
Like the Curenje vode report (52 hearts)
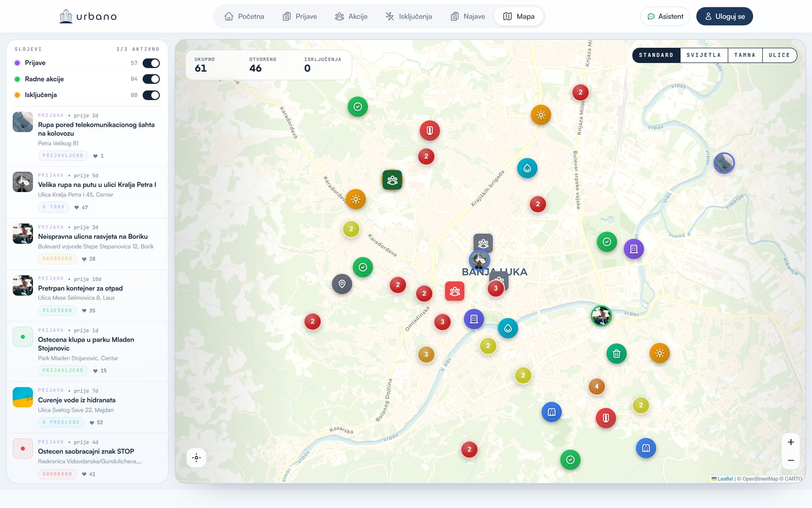(x=96, y=423)
